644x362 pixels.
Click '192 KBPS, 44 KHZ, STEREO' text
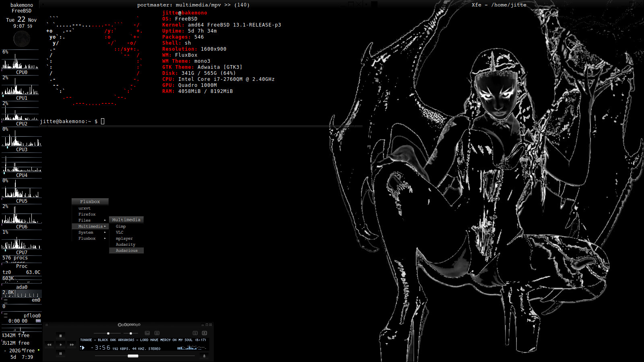(136, 349)
